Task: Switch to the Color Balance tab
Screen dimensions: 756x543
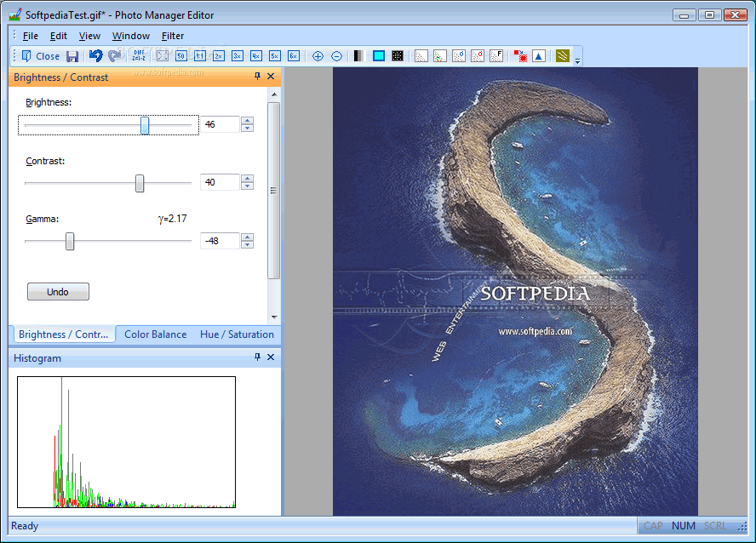Action: pyautogui.click(x=155, y=334)
